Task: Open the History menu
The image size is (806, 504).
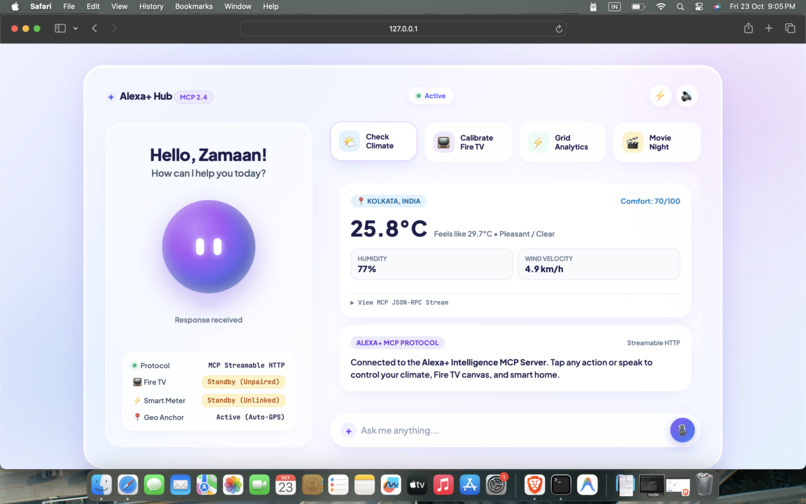Action: pyautogui.click(x=151, y=6)
